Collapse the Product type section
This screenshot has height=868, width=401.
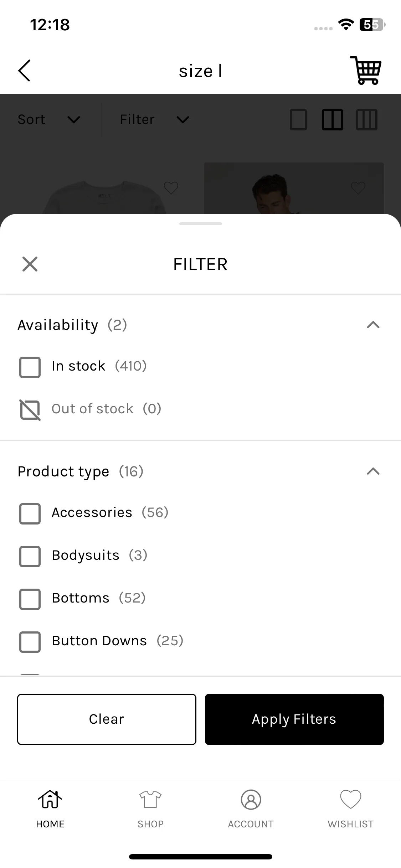click(x=373, y=471)
